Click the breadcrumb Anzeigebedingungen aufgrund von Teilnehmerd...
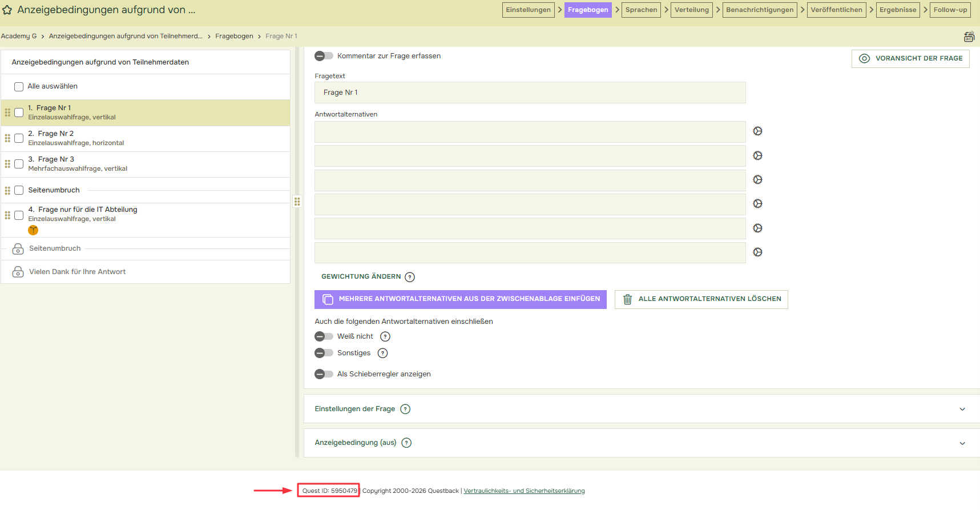Image resolution: width=980 pixels, height=510 pixels. [x=126, y=37]
